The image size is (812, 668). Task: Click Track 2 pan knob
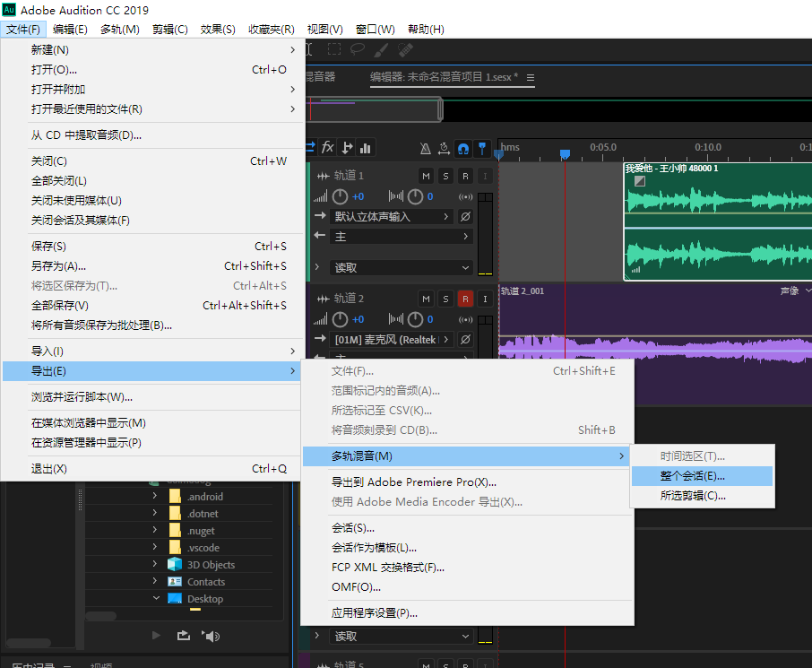point(415,320)
